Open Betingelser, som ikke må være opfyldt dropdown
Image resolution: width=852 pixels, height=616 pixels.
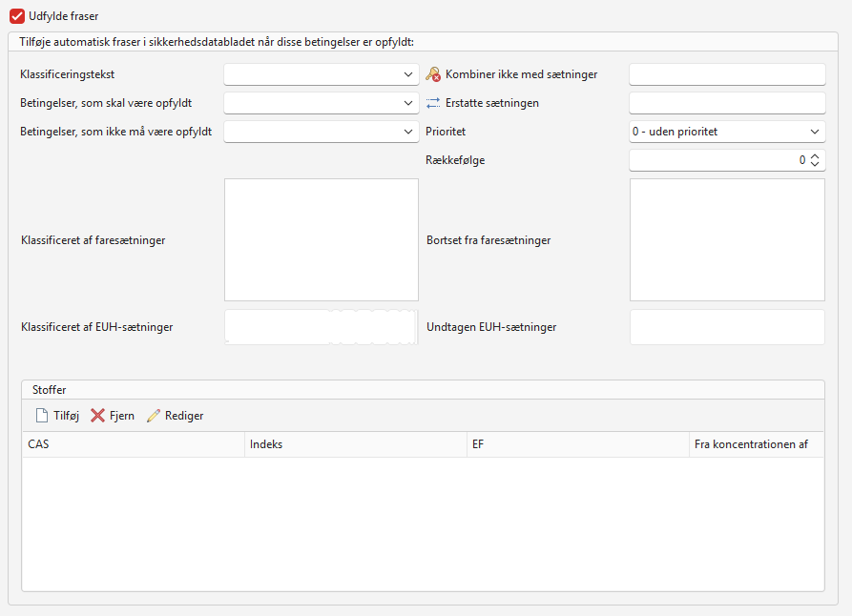[x=322, y=132]
